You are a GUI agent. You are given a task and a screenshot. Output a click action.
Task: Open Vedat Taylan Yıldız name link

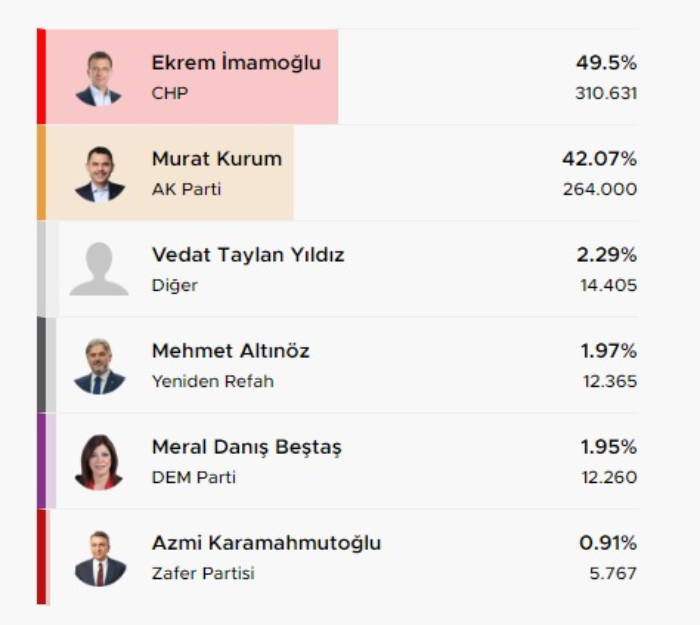[247, 255]
